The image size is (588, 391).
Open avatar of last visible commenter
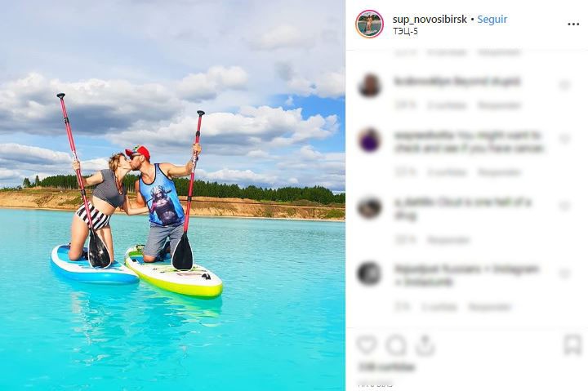tap(370, 273)
